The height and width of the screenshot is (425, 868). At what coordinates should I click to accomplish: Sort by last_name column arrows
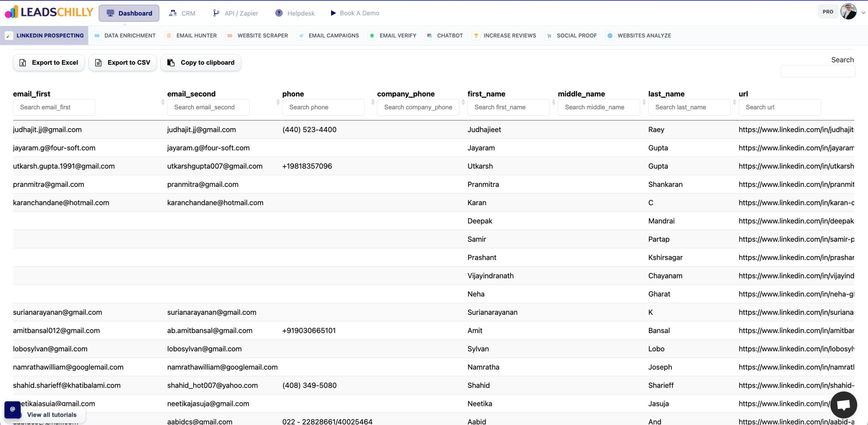pyautogui.click(x=734, y=102)
